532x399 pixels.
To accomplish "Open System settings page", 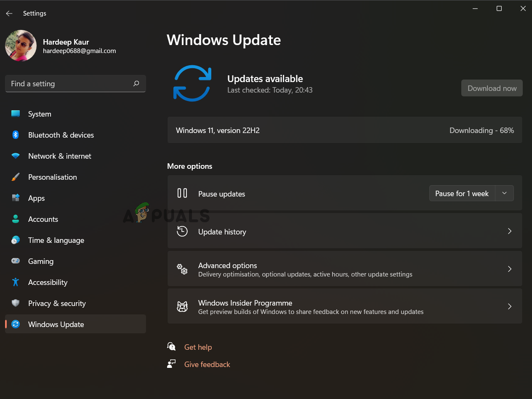I will click(x=76, y=114).
